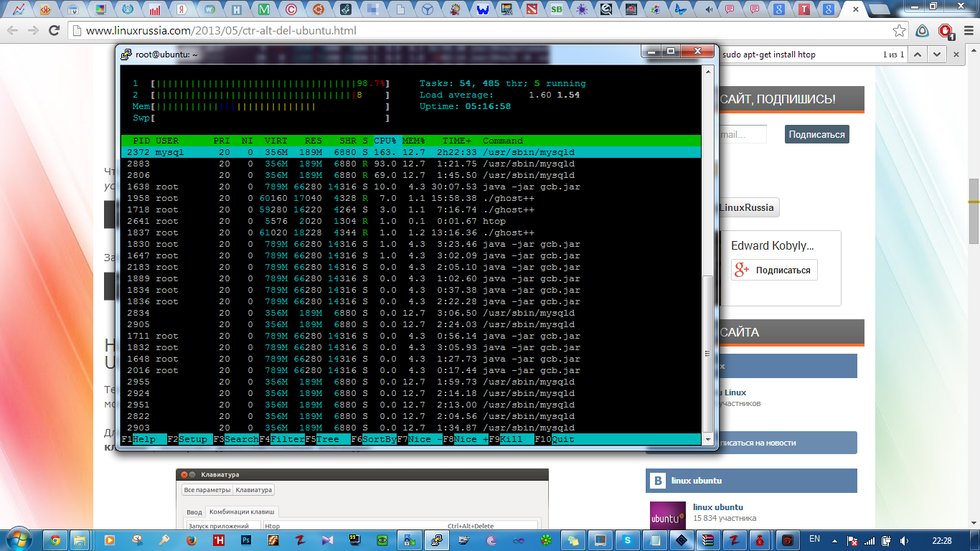Select process row PID 1638 java gcb.jar
Image resolution: width=980 pixels, height=551 pixels.
tap(411, 187)
